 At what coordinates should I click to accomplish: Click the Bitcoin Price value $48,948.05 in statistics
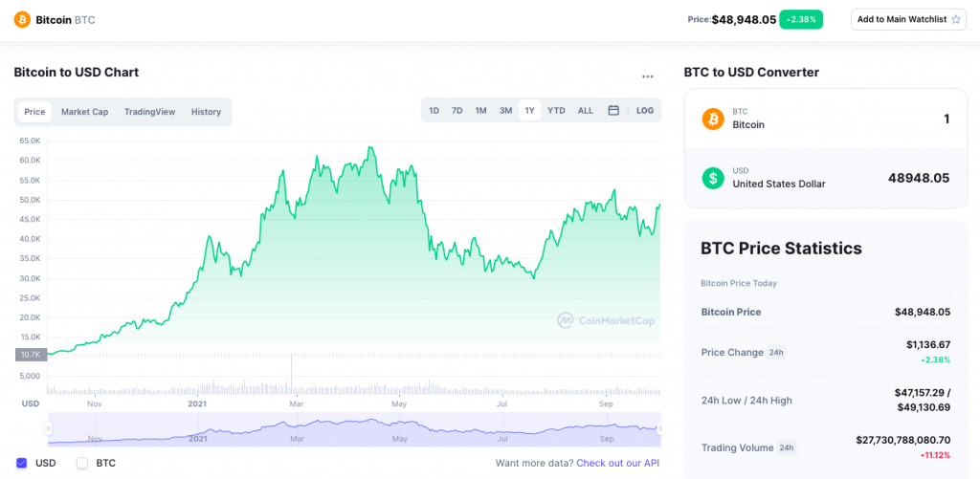pos(923,312)
